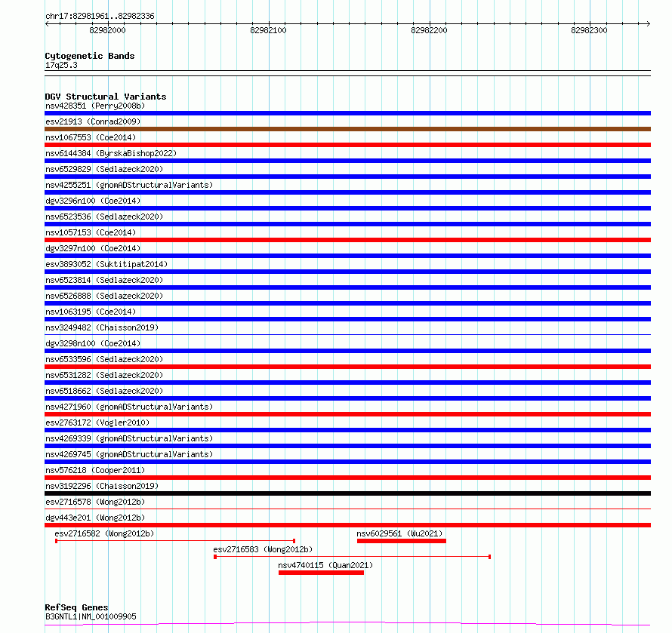The width and height of the screenshot is (672, 633).
Task: Open the nsv6529829 (Sedlazeck2020) variant
Action: click(x=104, y=169)
